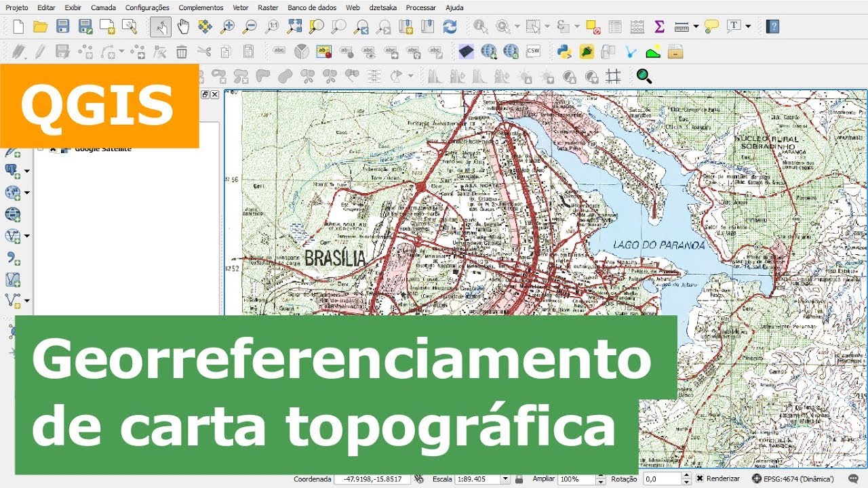Image resolution: width=868 pixels, height=488 pixels.
Task: Open the attribute table icon
Action: [x=614, y=26]
